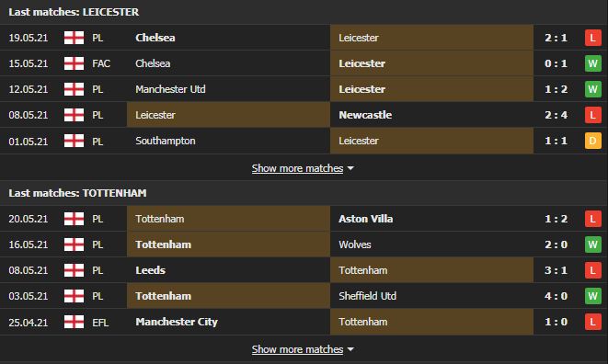The width and height of the screenshot is (608, 364).
Task: Click the FAC competition label on 15.05.21
Action: 101,63
